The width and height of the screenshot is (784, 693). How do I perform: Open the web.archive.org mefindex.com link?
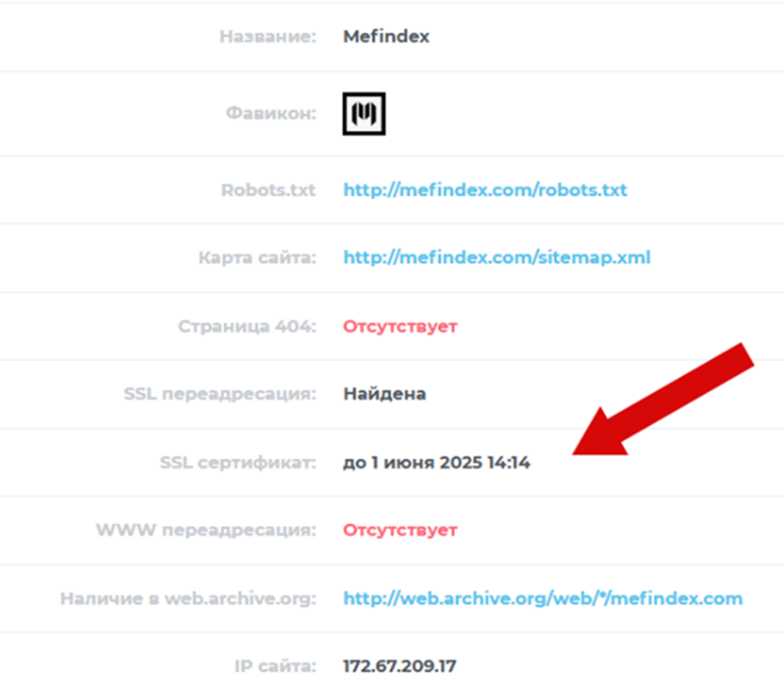(543, 599)
